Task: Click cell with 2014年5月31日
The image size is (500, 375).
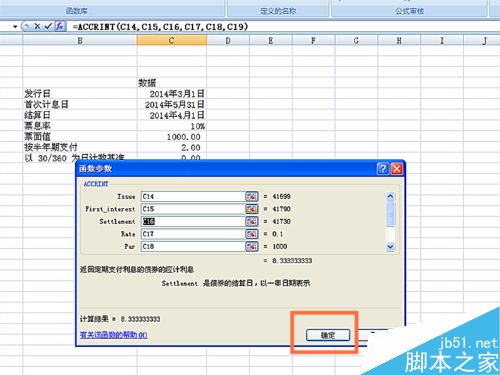Action: pyautogui.click(x=172, y=104)
